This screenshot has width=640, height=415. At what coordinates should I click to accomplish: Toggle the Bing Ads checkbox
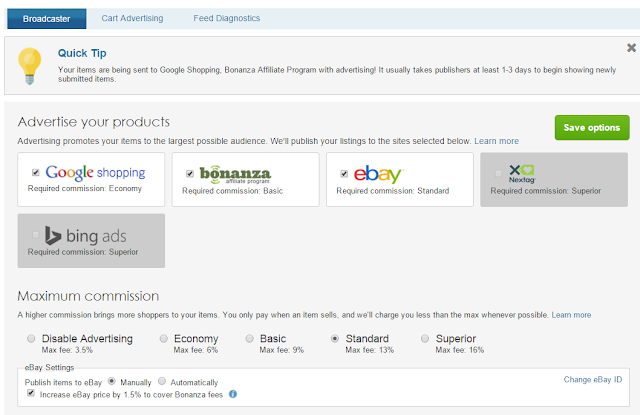point(36,235)
